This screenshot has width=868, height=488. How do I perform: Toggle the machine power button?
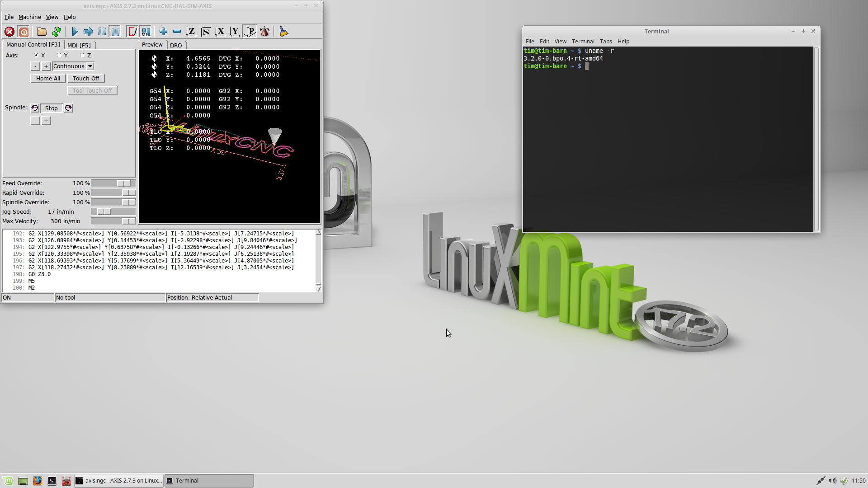point(24,32)
